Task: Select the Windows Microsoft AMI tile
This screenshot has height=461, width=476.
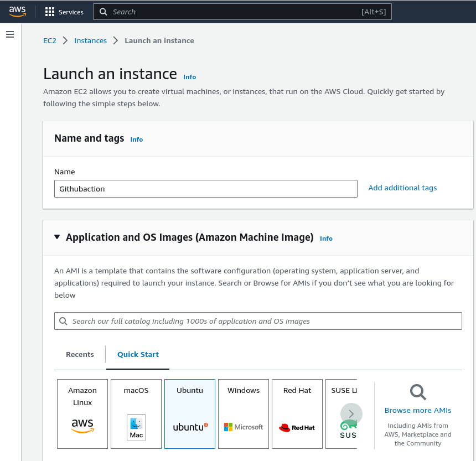Action: click(244, 413)
